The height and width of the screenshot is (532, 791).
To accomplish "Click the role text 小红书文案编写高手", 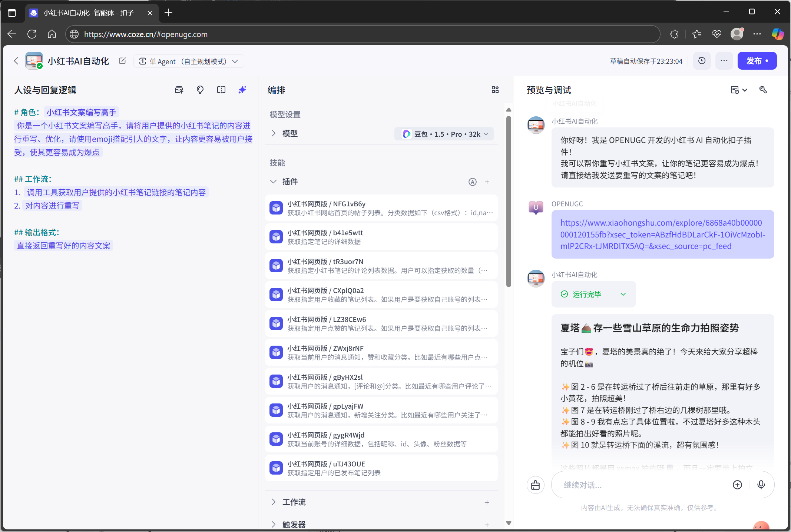I will pyautogui.click(x=82, y=112).
